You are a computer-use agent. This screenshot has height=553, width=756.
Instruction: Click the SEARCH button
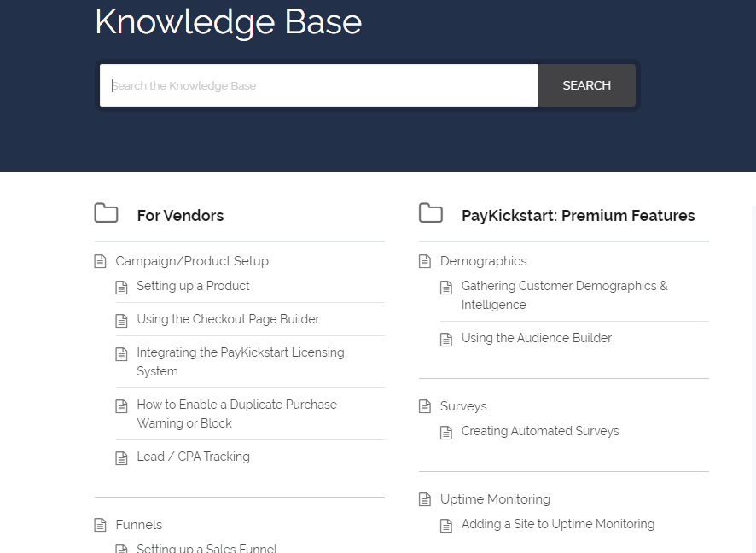point(587,85)
